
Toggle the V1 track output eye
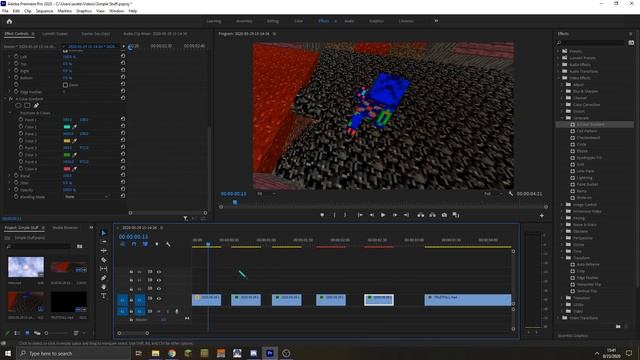159,298
